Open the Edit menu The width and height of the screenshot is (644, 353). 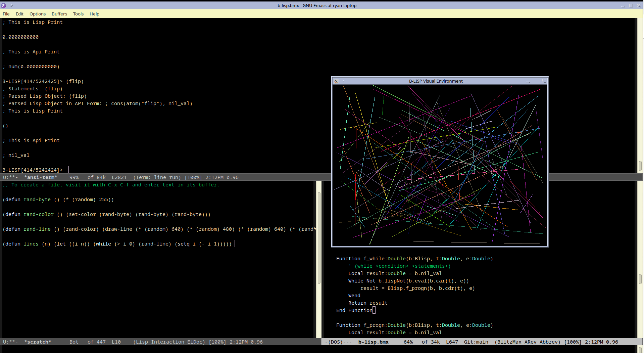pyautogui.click(x=19, y=14)
